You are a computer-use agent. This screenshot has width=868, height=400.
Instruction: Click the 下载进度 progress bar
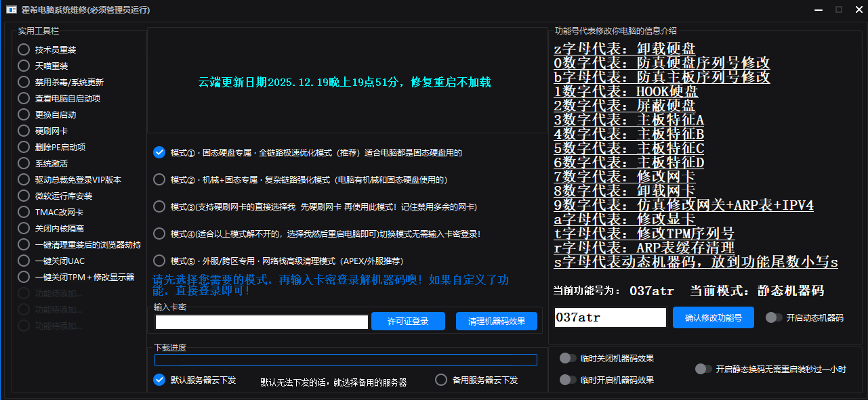[x=346, y=360]
